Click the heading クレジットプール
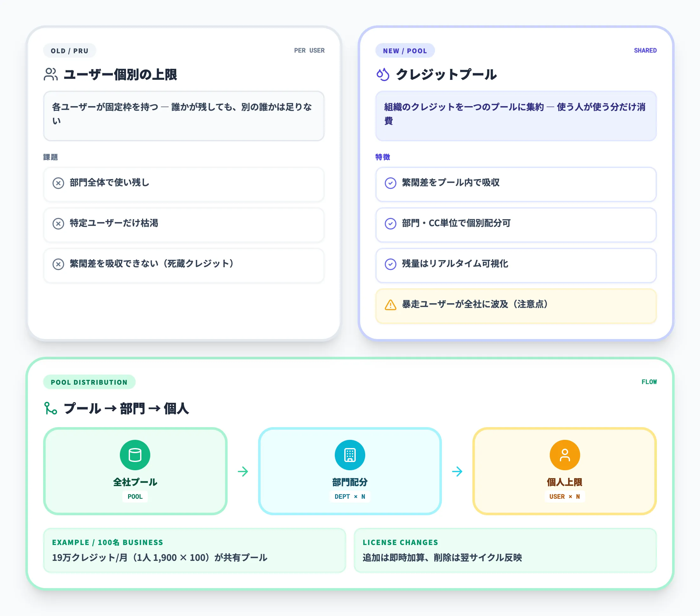 pos(446,74)
